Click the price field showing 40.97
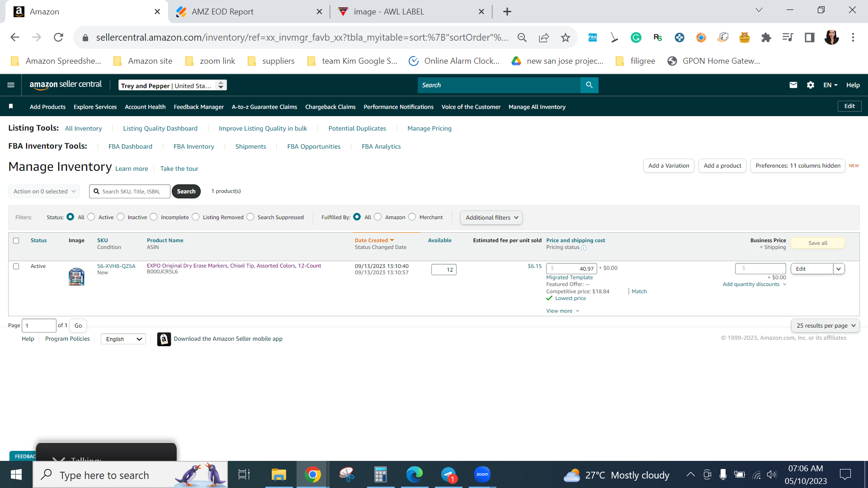The width and height of the screenshot is (868, 488). (x=571, y=268)
